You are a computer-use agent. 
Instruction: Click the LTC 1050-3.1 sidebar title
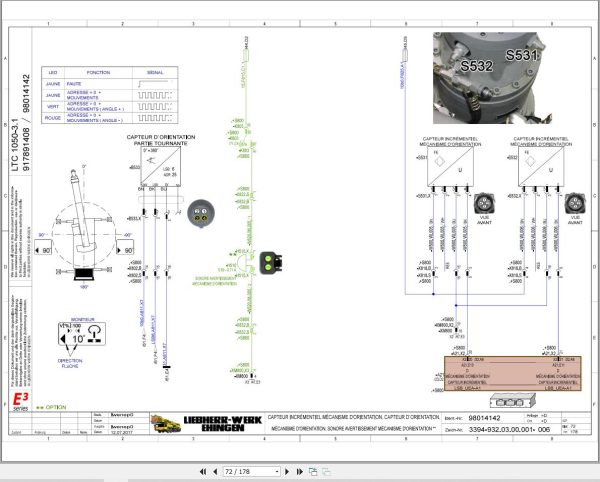point(15,144)
